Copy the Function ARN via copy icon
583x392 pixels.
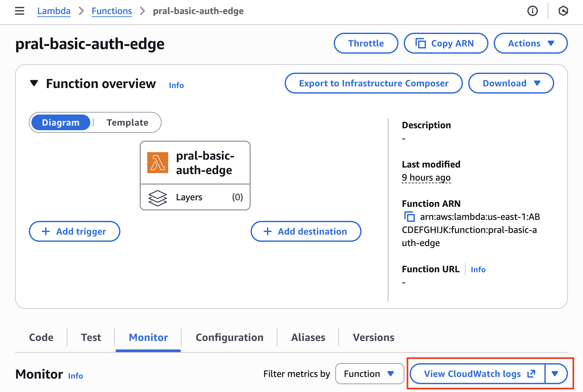point(409,217)
